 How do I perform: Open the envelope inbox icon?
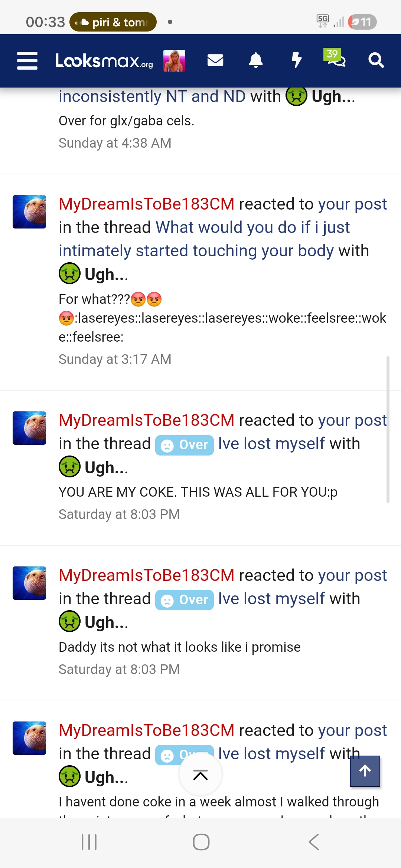[x=215, y=60]
